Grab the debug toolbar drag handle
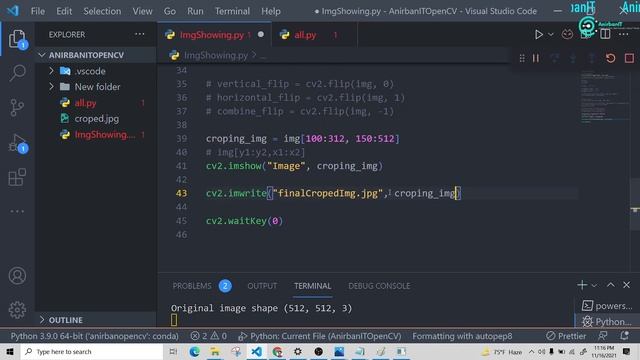The image size is (640, 360). 522,58
